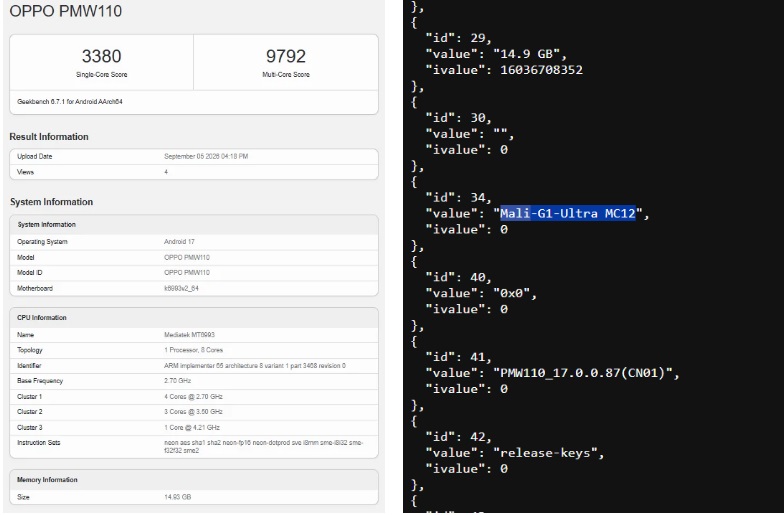Click the Memory Size 14.93 GB value
Image resolution: width=784 pixels, height=515 pixels.
pyautogui.click(x=178, y=497)
